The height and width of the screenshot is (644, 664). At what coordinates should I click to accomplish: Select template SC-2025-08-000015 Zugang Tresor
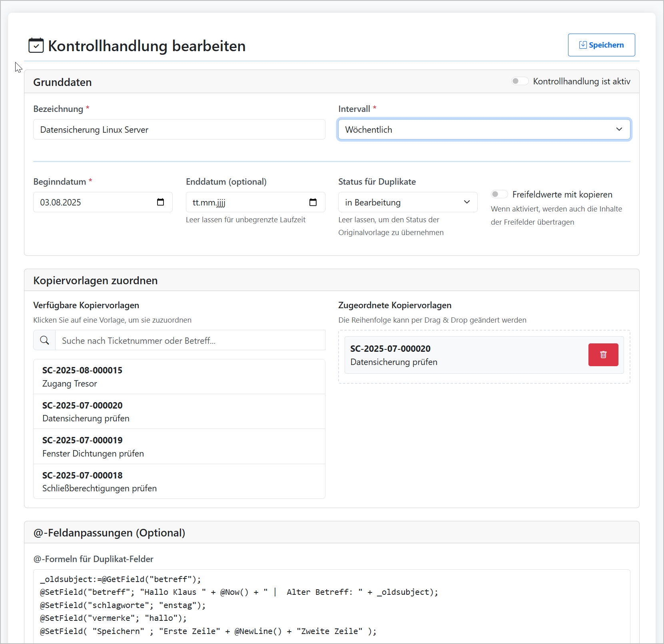point(179,377)
